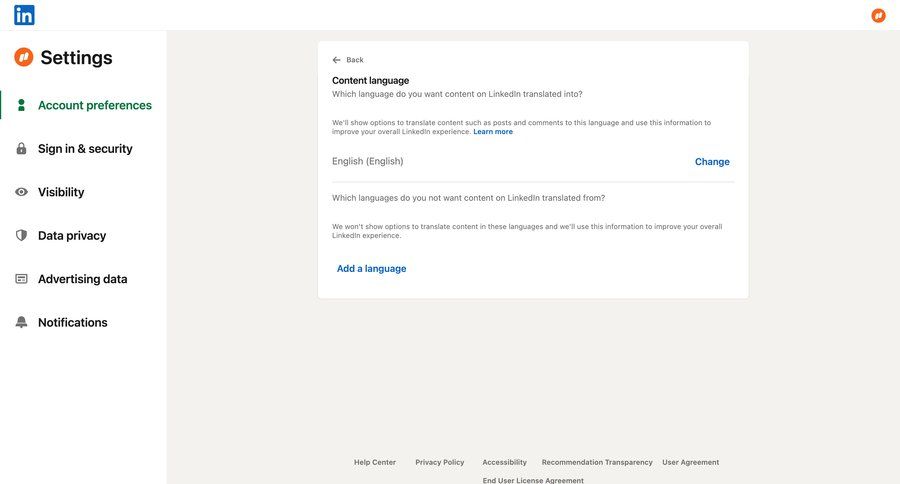
Task: Click the Back arrow in the content card
Action: point(337,60)
